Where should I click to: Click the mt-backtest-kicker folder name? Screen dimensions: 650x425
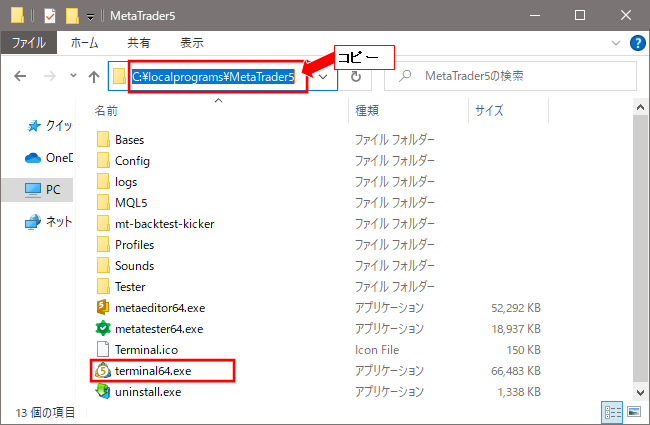tap(165, 224)
